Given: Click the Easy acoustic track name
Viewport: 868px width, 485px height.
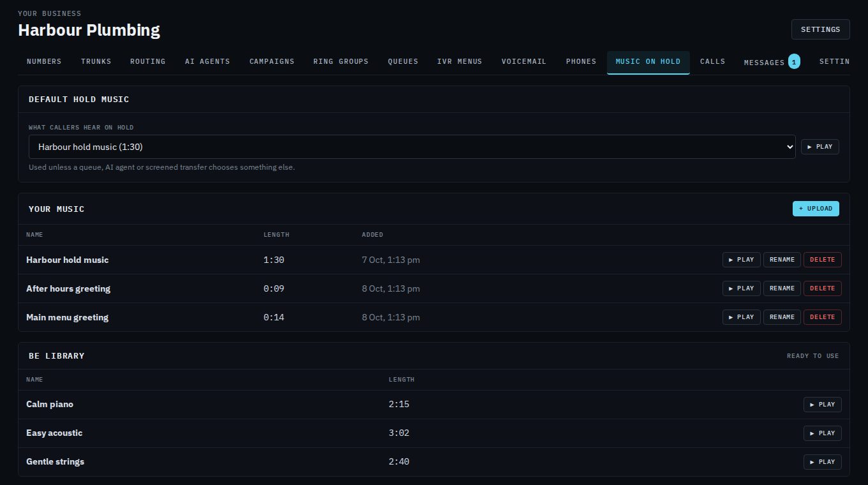Looking at the screenshot, I should (x=54, y=433).
